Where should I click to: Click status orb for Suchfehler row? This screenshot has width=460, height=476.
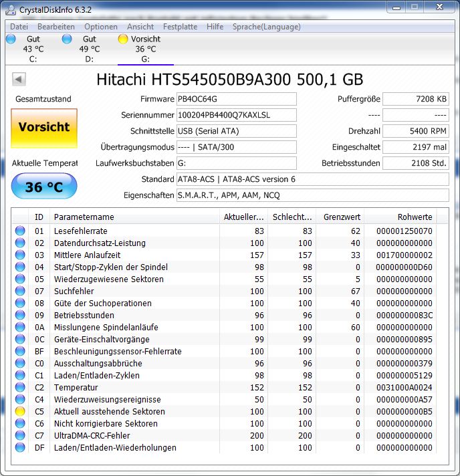coord(20,291)
